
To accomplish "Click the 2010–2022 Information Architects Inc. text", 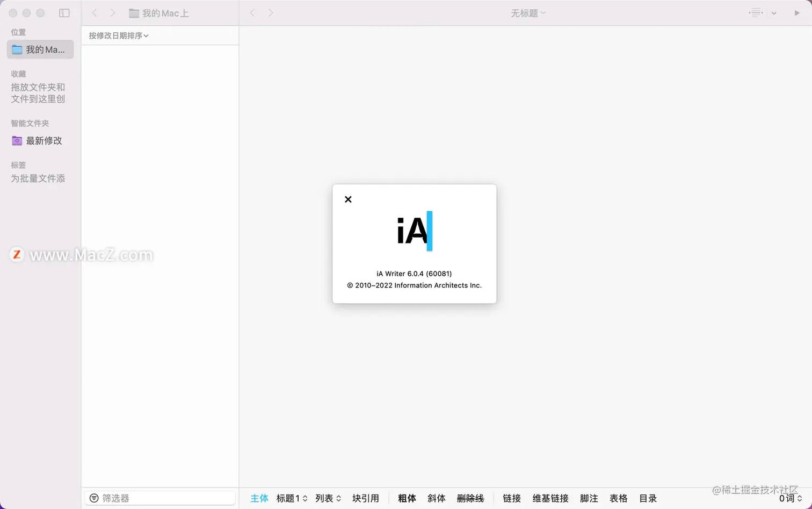I will (414, 285).
